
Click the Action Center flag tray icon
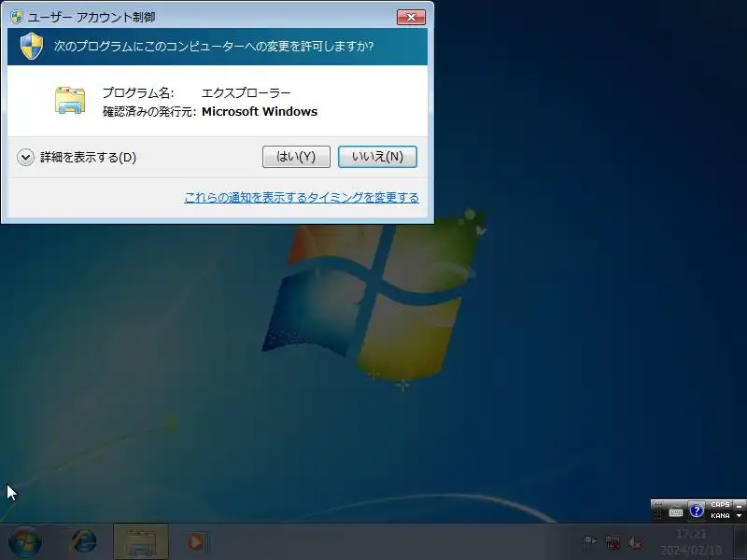tap(590, 542)
